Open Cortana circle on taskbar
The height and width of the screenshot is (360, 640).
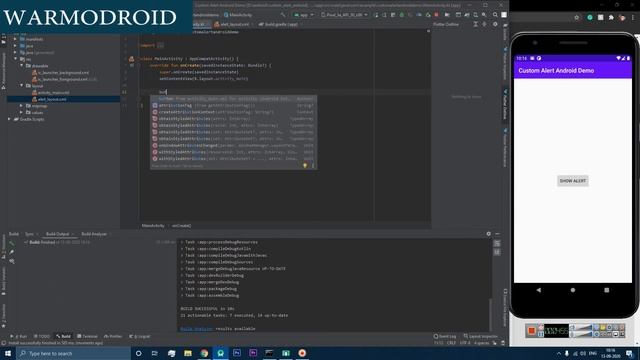click(x=138, y=353)
